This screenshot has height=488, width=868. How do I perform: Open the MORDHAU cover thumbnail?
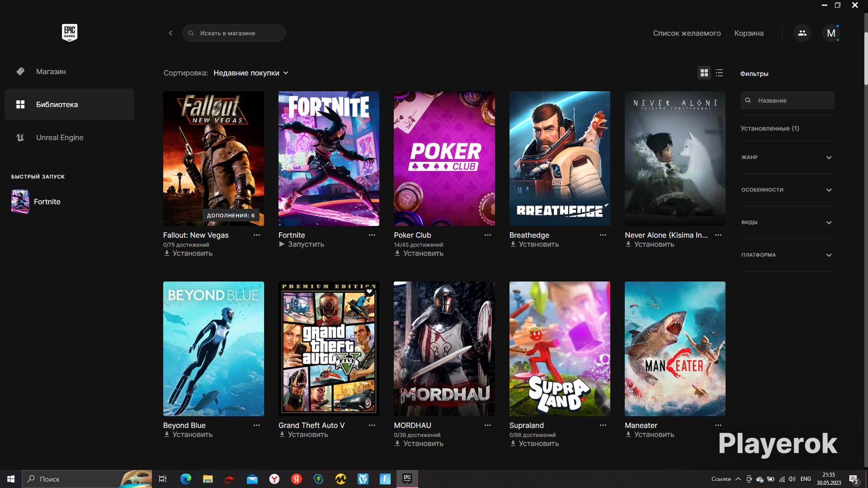click(x=444, y=349)
